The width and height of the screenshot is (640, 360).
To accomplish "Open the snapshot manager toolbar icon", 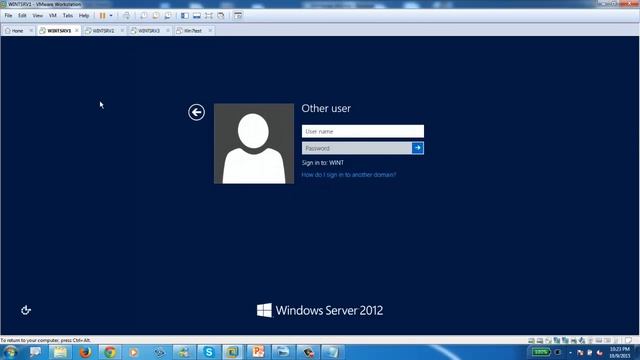I will (x=168, y=16).
